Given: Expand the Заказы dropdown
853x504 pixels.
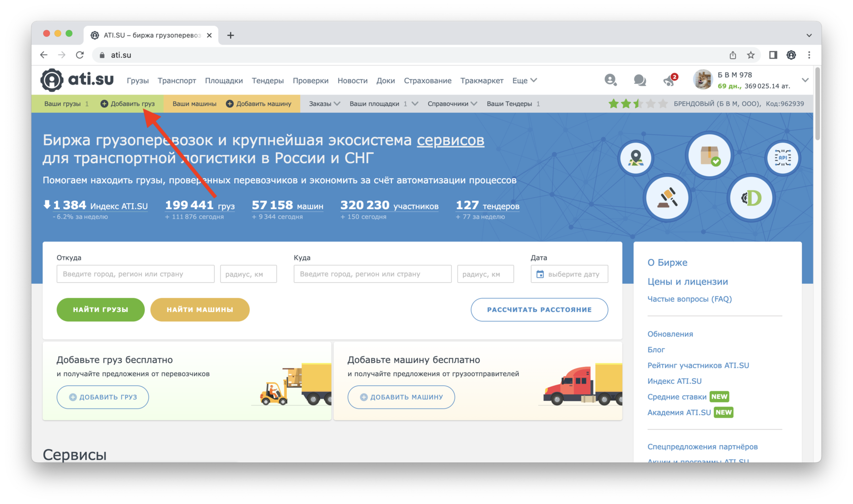Looking at the screenshot, I should click(x=324, y=104).
